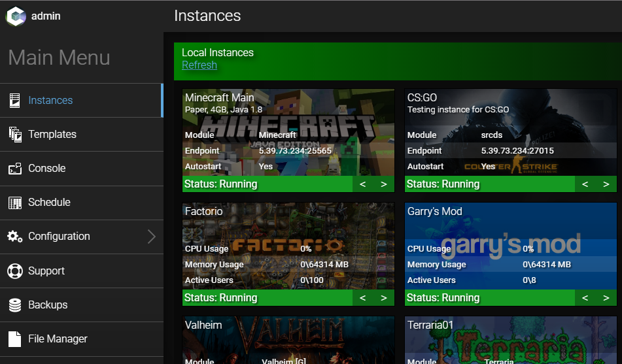Click the Main Menu heading
This screenshot has width=622, height=364.
coord(59,58)
